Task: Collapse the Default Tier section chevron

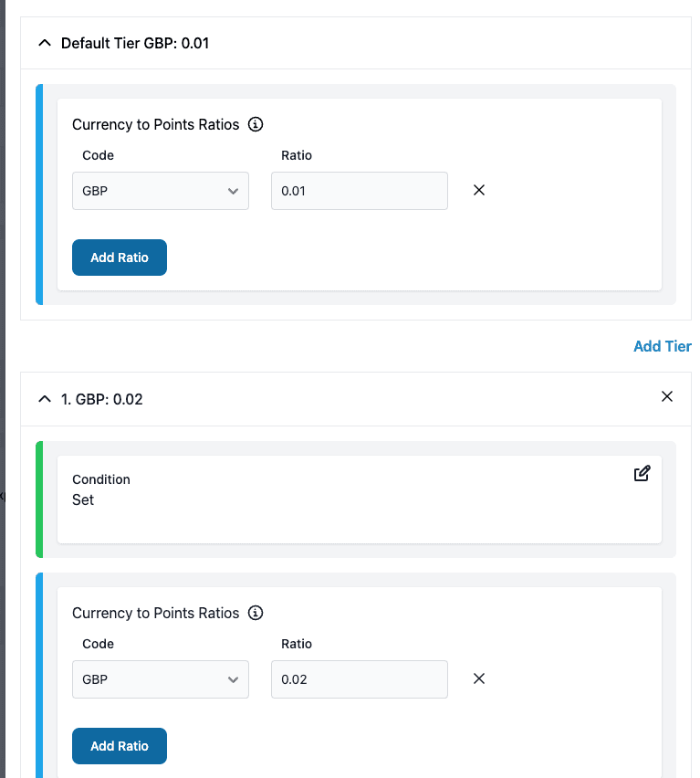Action: (x=44, y=43)
